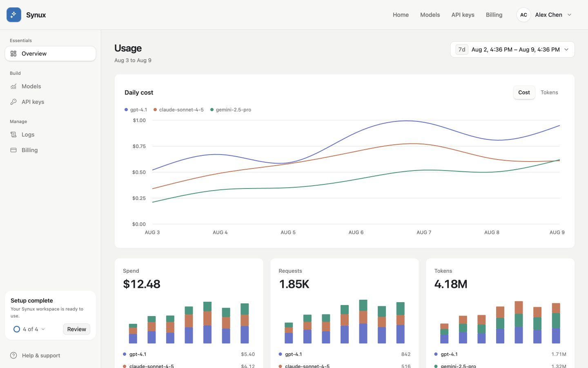Click the Daily cost chart title
This screenshot has width=588, height=368.
[139, 92]
